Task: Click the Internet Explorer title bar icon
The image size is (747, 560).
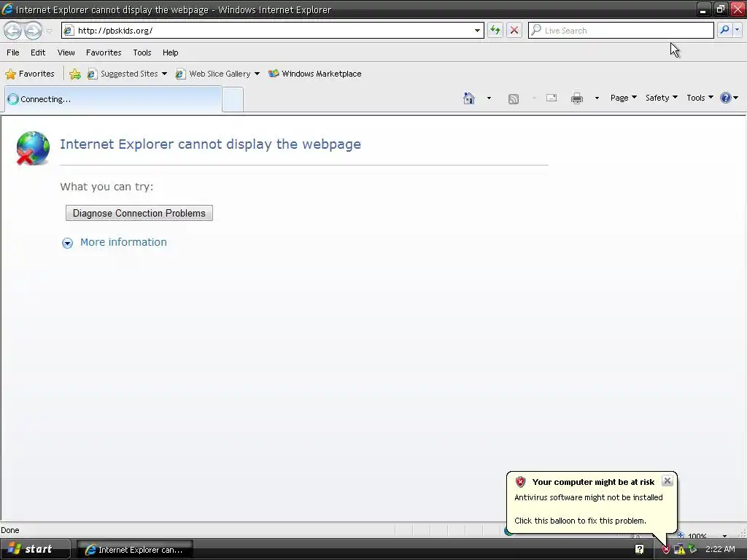Action: [x=7, y=9]
